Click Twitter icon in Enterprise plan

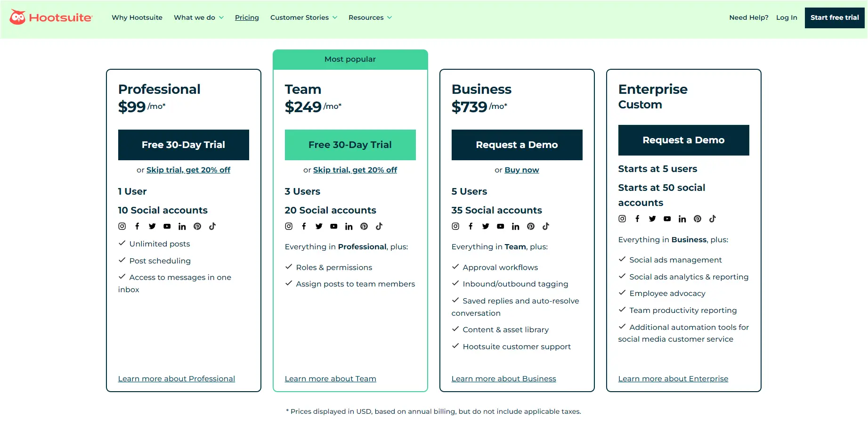pos(652,219)
